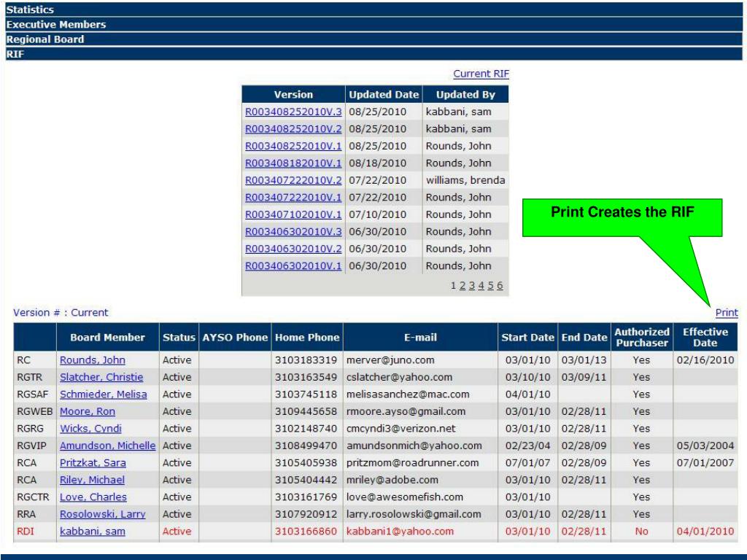Image resolution: width=747 pixels, height=560 pixels.
Task: Select email love@awesomefish.com
Action: click(404, 497)
